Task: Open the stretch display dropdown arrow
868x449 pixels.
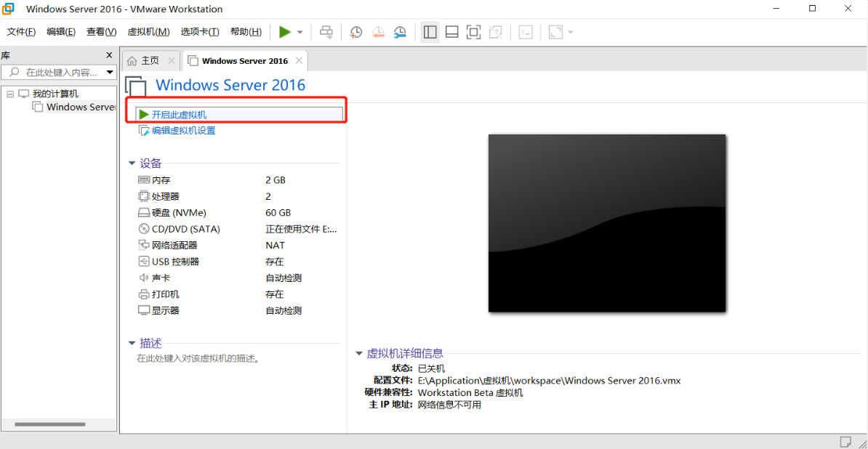Action: click(570, 32)
